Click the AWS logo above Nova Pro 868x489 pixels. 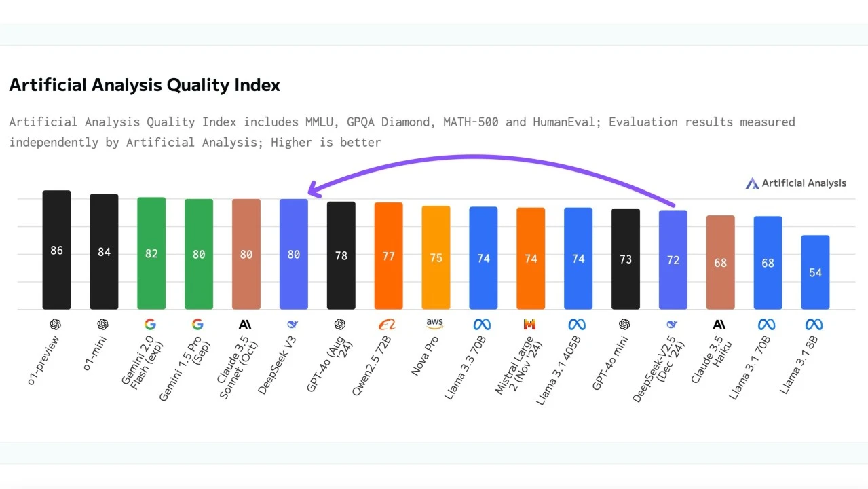tap(434, 324)
